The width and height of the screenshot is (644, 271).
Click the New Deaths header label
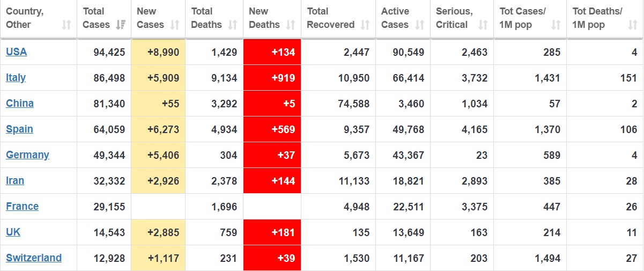pos(264,18)
